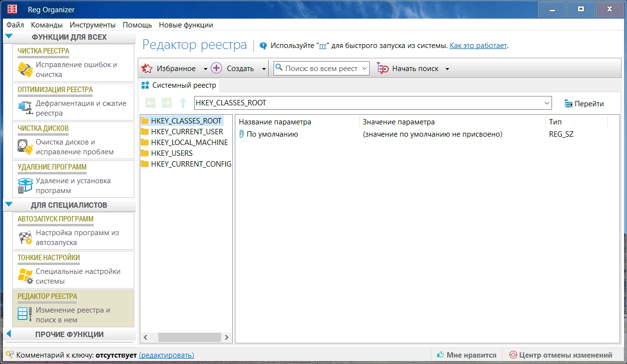Click the Начать поиск button
The width and height of the screenshot is (627, 364).
(408, 69)
